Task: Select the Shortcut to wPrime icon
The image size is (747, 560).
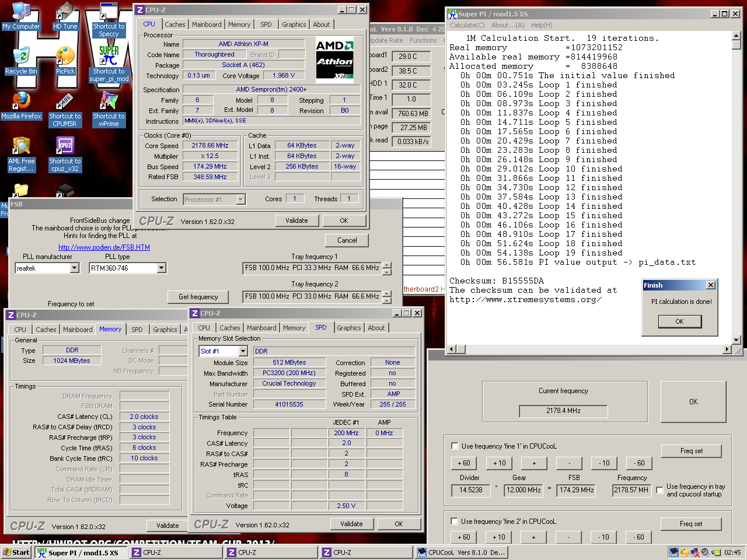Action: [x=109, y=109]
